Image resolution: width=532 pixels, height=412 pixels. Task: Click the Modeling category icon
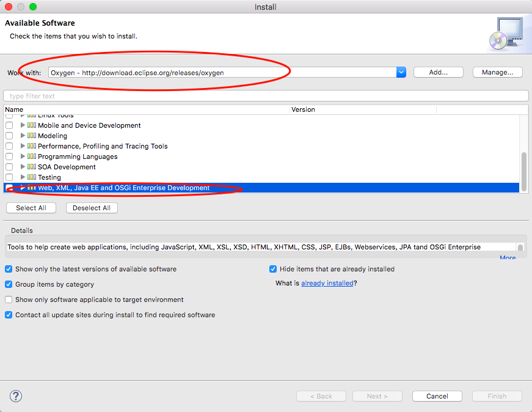coord(32,136)
